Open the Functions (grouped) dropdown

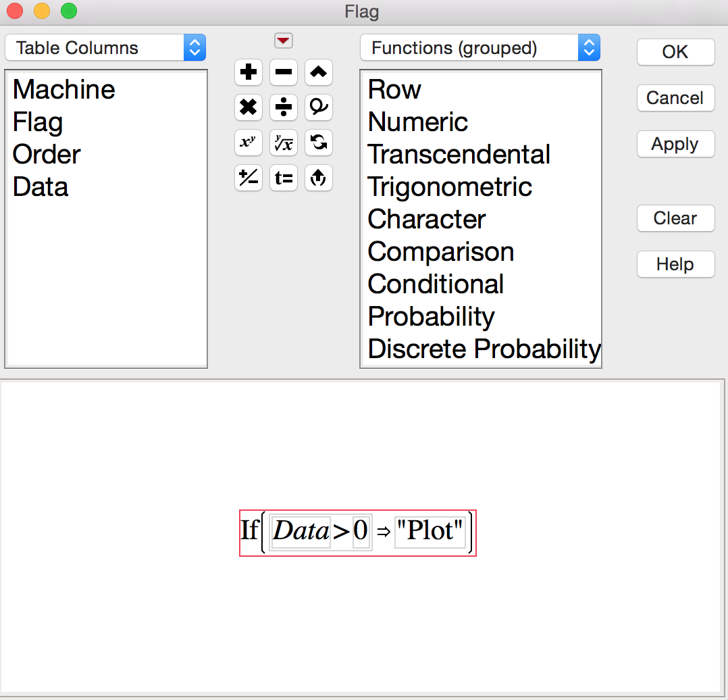coord(479,48)
